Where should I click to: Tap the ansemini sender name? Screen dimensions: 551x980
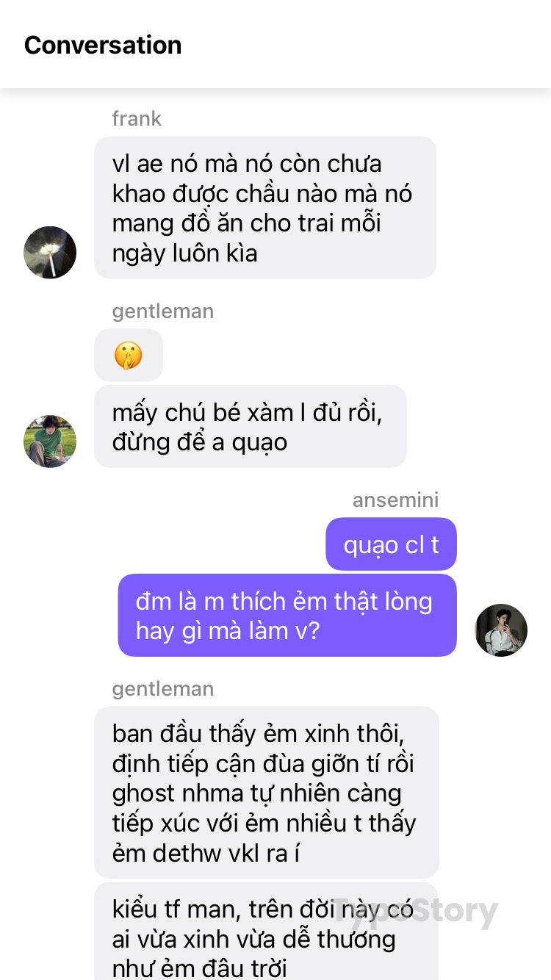(x=395, y=500)
